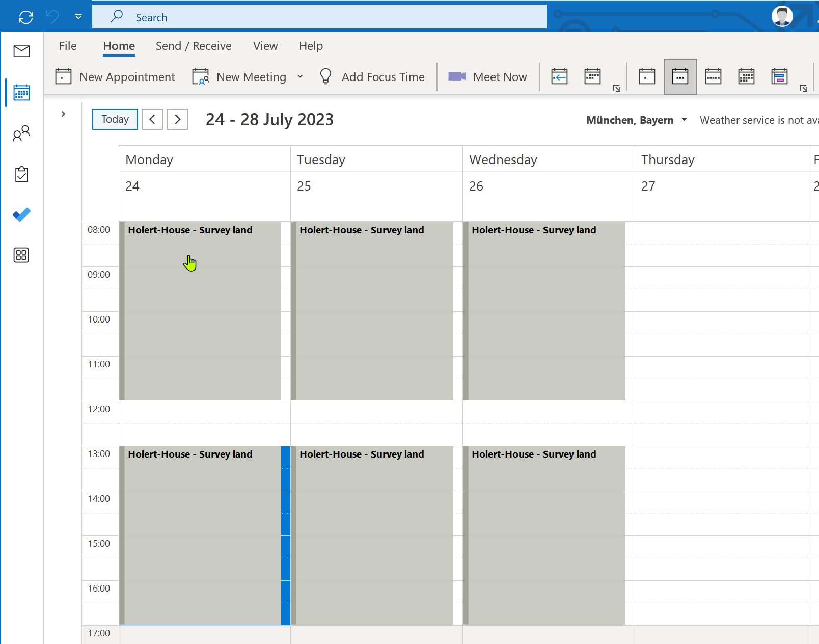819x644 pixels.
Task: Create a New Appointment
Action: click(x=115, y=77)
